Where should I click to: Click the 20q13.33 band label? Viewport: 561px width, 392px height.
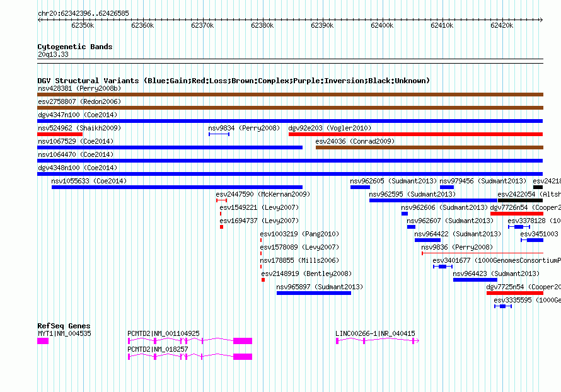(x=53, y=54)
